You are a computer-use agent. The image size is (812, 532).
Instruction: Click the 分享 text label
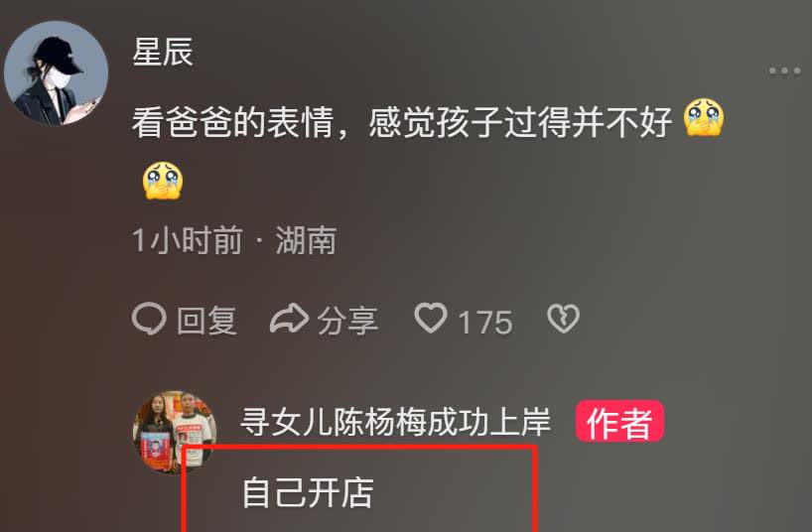tap(347, 321)
